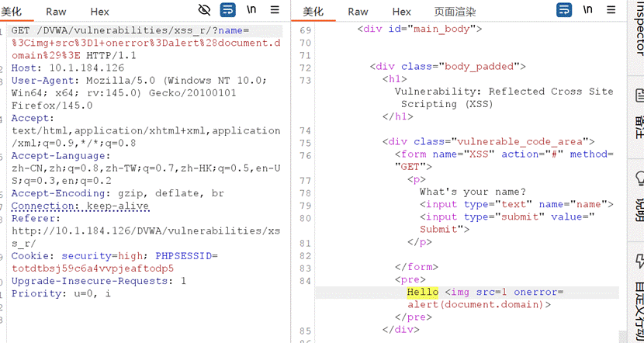This screenshot has height=343, width=644.
Task: Click the Connection: keep-alive header line
Action: 80,206
